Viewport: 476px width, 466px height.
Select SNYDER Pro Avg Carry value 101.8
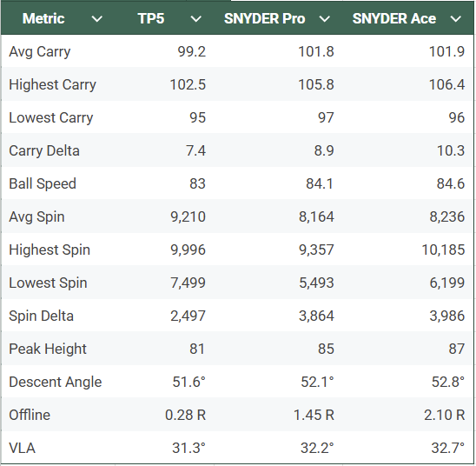[316, 51]
